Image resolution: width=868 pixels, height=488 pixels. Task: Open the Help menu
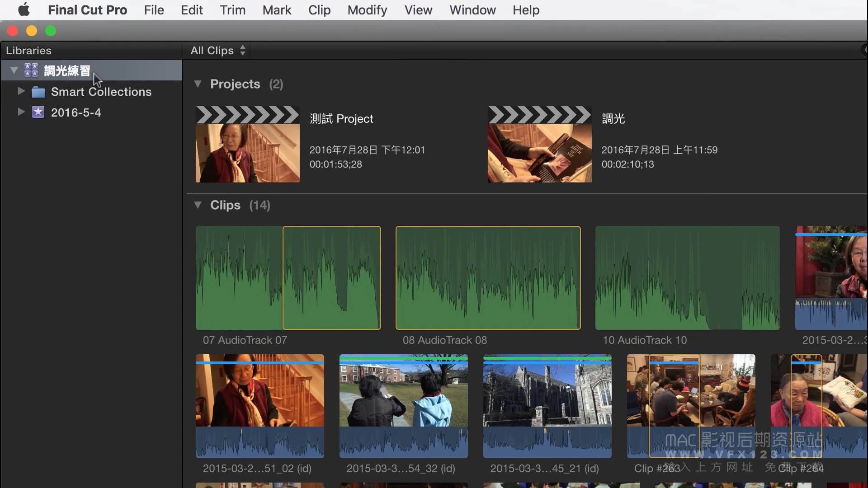coord(526,10)
